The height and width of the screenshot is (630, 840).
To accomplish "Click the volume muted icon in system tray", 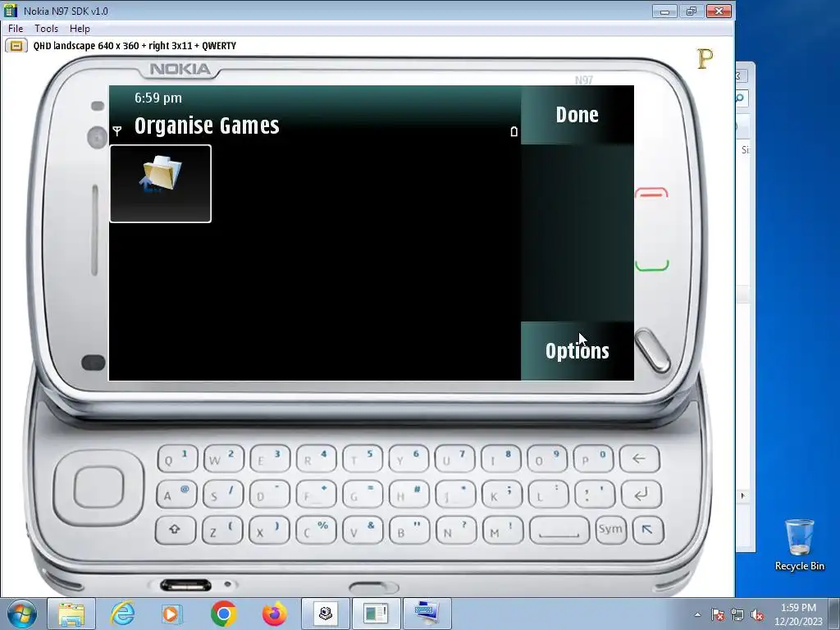I will [757, 615].
